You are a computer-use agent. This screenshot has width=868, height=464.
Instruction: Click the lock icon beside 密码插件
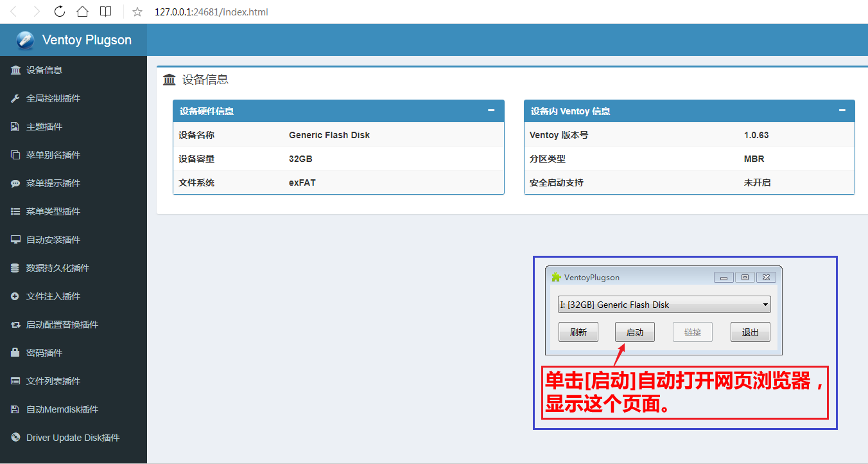click(15, 353)
